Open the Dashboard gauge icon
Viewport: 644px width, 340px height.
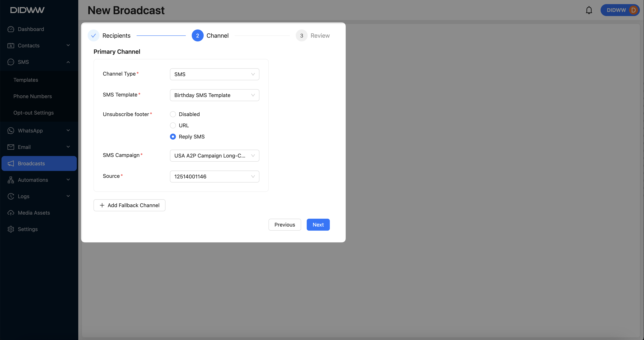(x=11, y=29)
